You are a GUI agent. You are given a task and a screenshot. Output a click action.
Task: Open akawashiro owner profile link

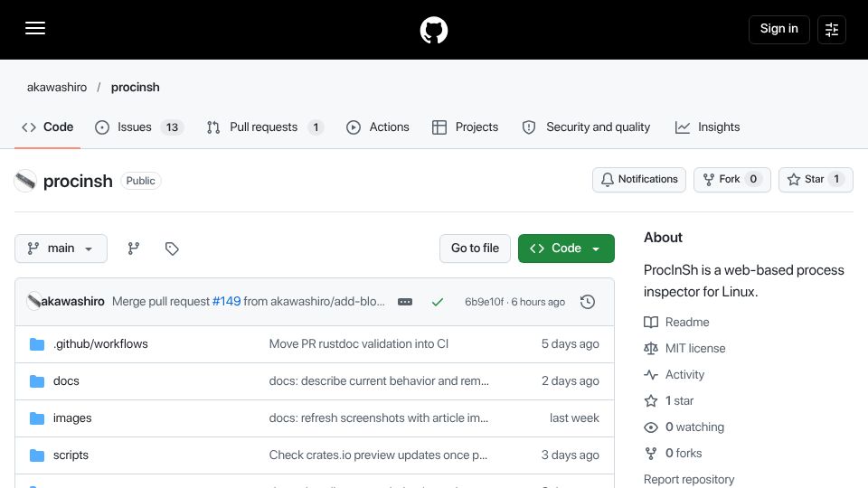pyautogui.click(x=57, y=88)
